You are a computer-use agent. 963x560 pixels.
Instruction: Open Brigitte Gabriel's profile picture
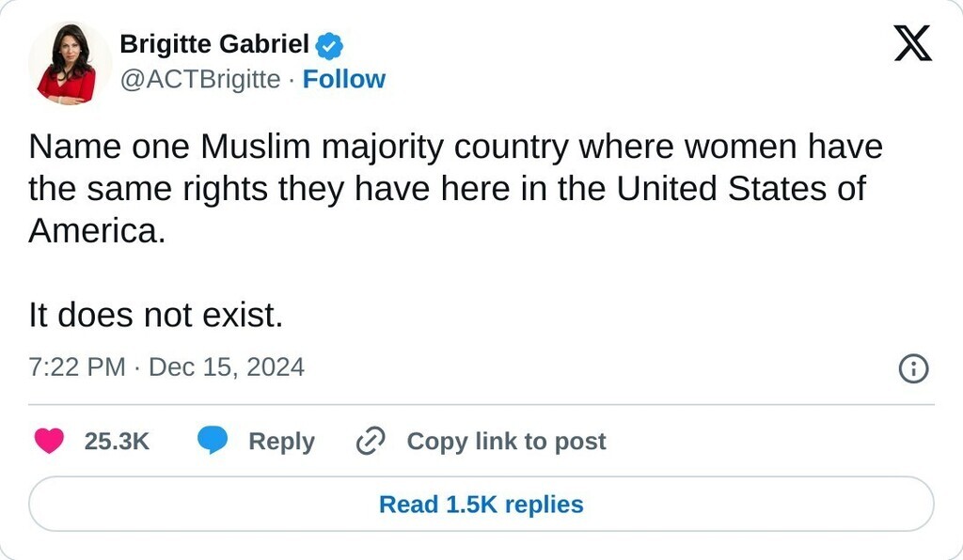(66, 63)
